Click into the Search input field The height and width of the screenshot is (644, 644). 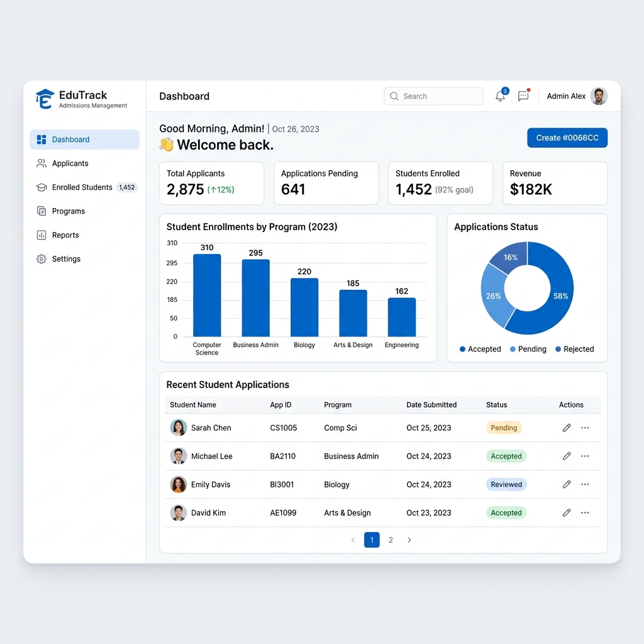[x=434, y=96]
